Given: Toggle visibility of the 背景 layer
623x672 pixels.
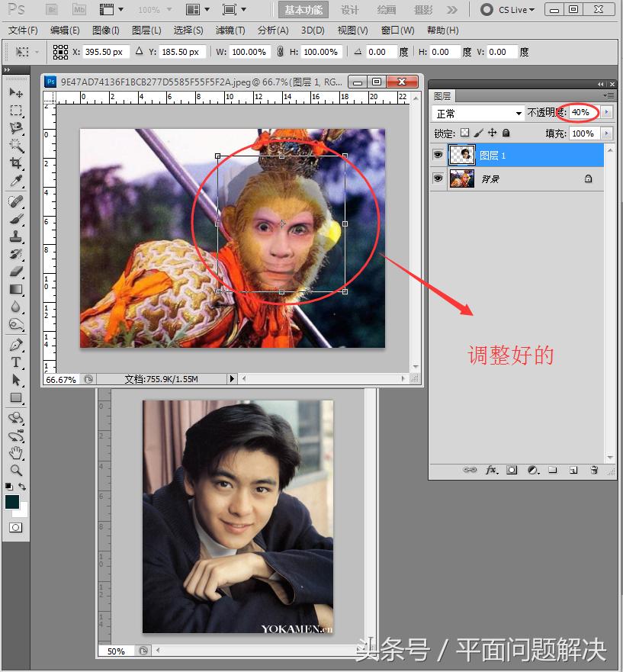Looking at the screenshot, I should pyautogui.click(x=438, y=178).
